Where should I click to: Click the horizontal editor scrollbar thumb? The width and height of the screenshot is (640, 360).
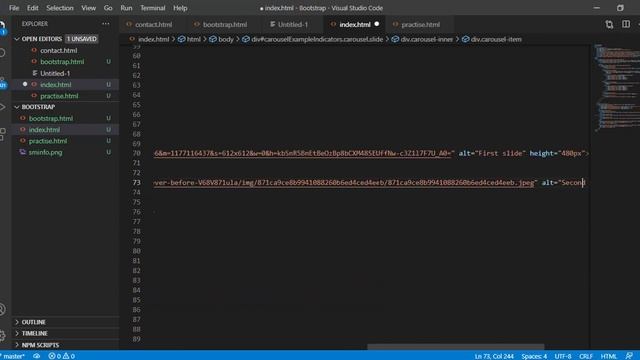456,347
